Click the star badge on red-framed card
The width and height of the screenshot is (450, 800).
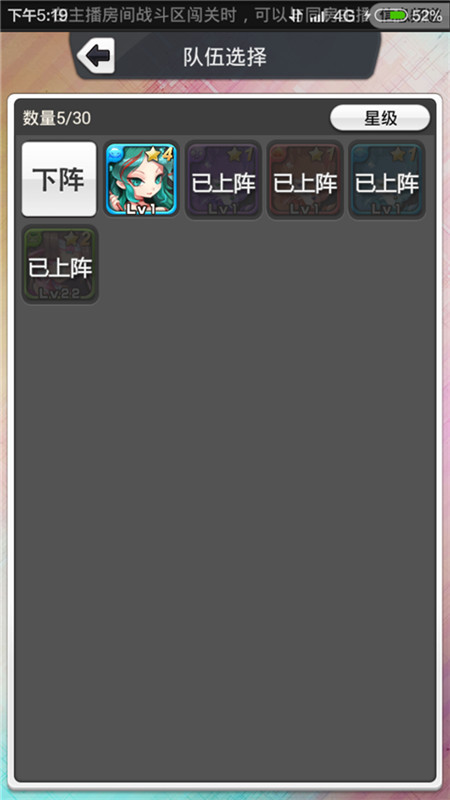click(x=322, y=154)
